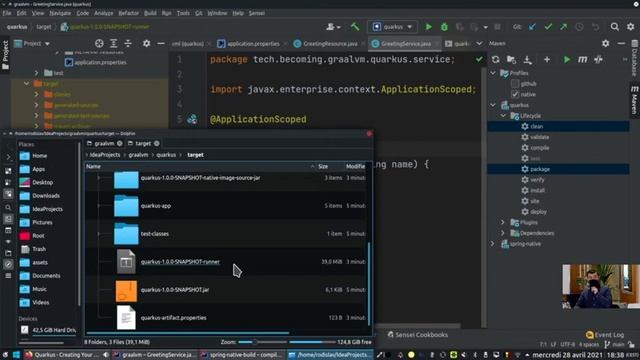Show hidden editor tabs dropdown arrow
Viewport: 640px width, 360px height.
click(x=479, y=43)
